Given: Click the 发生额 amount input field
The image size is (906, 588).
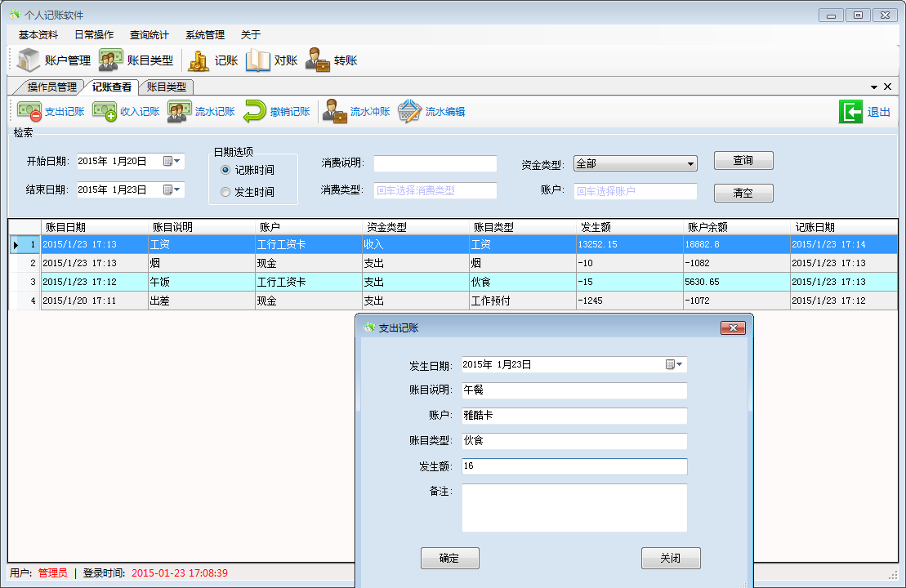Looking at the screenshot, I should point(574,466).
